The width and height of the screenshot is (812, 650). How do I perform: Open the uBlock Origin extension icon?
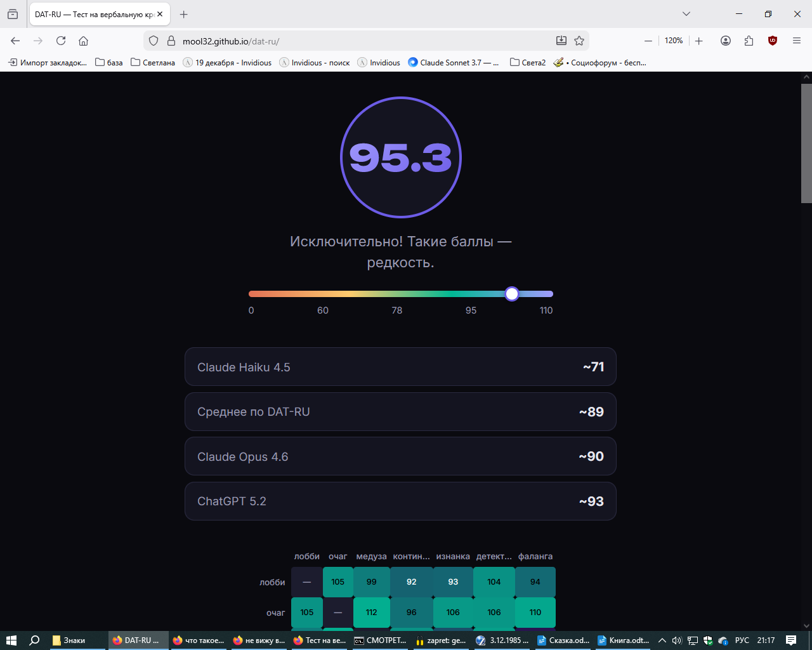click(772, 41)
